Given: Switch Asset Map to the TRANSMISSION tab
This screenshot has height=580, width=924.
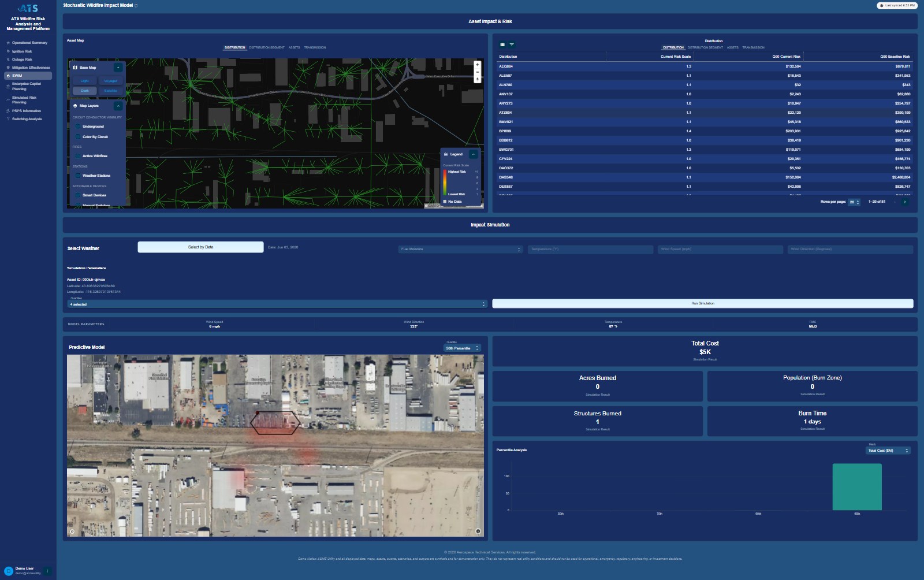Looking at the screenshot, I should [x=315, y=47].
